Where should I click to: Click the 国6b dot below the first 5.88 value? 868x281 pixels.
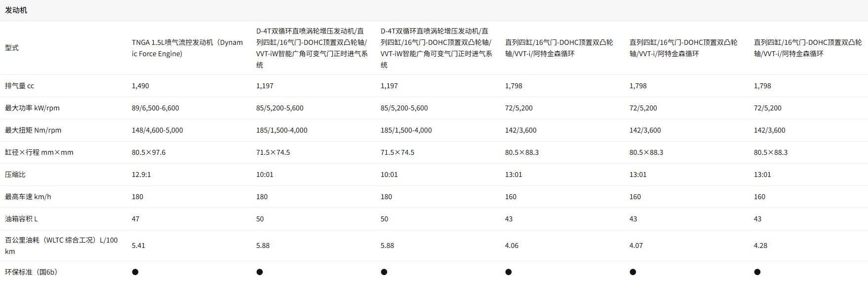tap(260, 272)
